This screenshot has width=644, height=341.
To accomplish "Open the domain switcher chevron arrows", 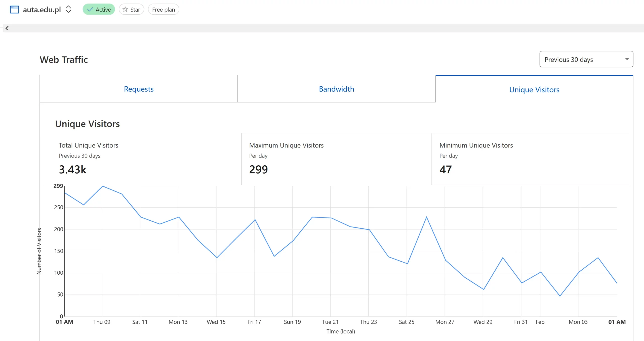I will coord(68,9).
